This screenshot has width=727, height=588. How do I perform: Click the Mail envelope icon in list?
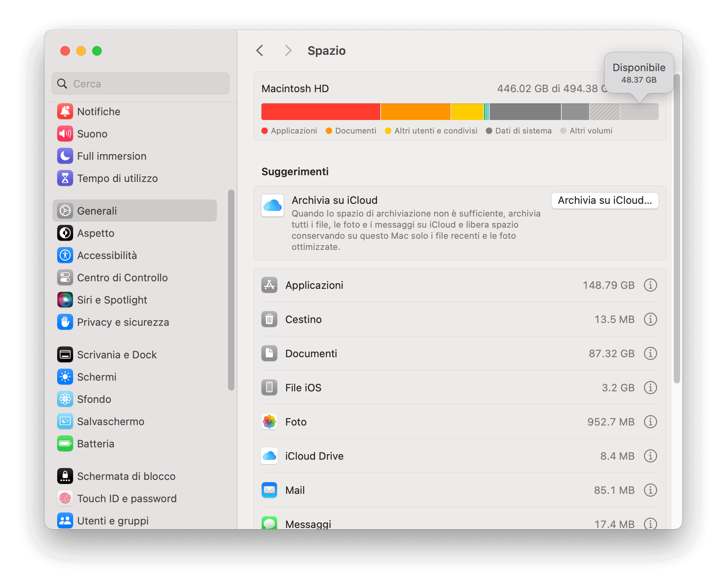[x=269, y=490]
